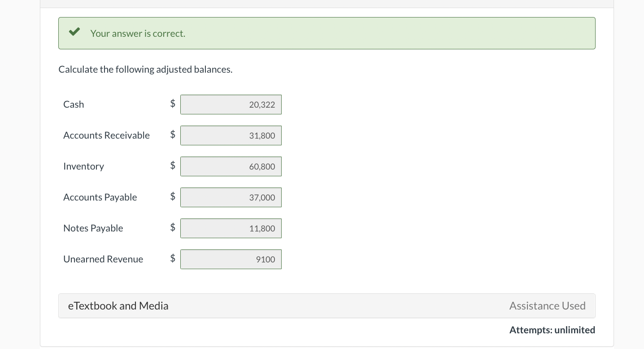Select the Cash amount input field
Image resolution: width=644 pixels, height=349 pixels.
pyautogui.click(x=231, y=105)
